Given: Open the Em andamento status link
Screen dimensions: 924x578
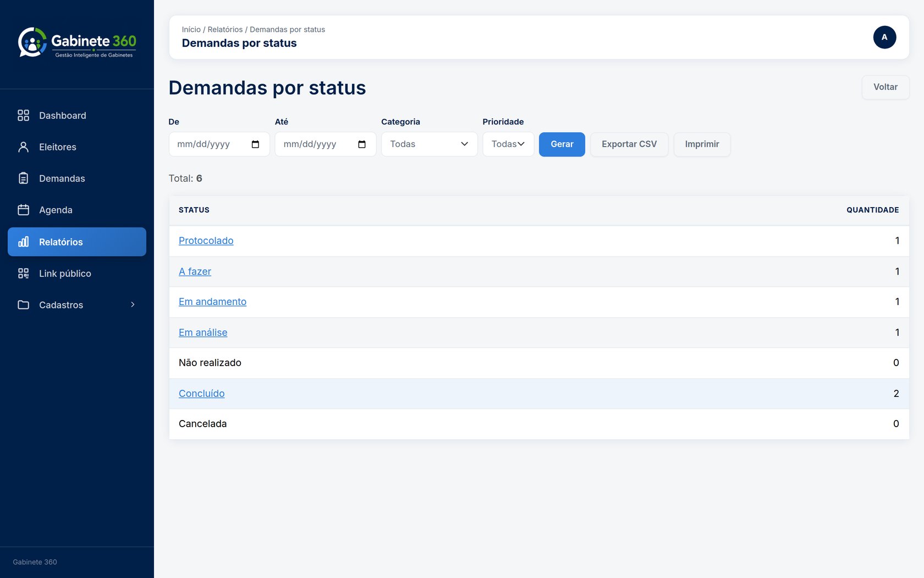Looking at the screenshot, I should point(212,302).
